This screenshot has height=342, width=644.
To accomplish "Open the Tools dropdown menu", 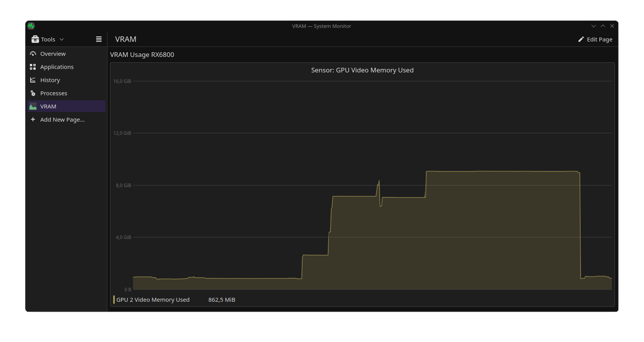I will [47, 39].
